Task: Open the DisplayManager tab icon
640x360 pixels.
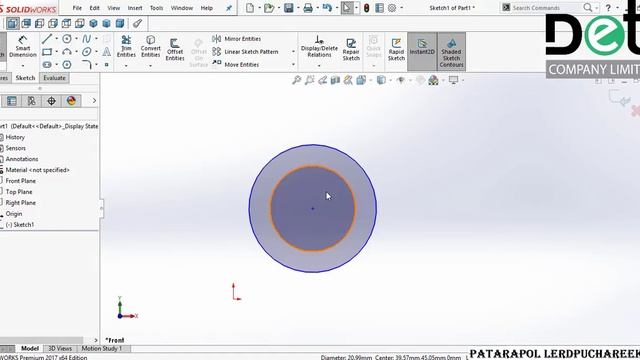Action: click(71, 101)
